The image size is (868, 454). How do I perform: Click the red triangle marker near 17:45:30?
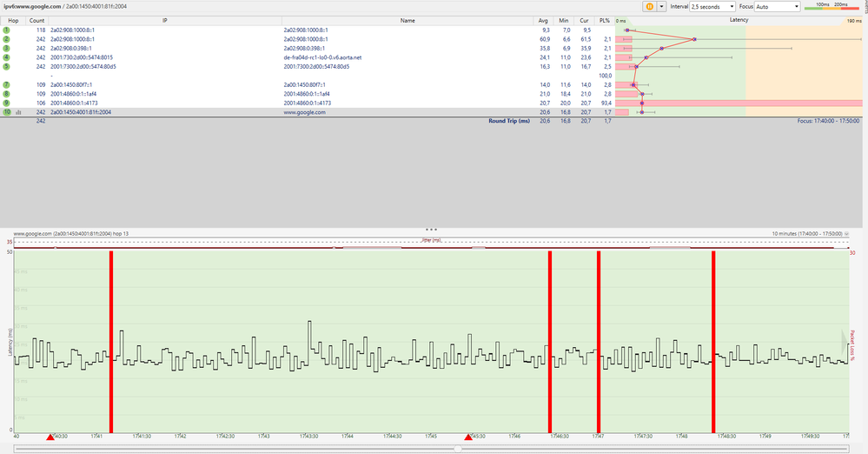click(468, 437)
